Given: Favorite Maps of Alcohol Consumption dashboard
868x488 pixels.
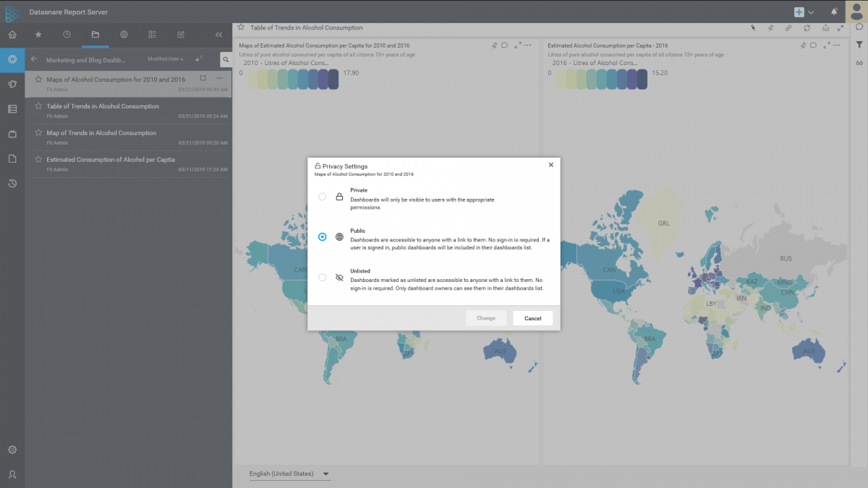Looking at the screenshot, I should 38,80.
